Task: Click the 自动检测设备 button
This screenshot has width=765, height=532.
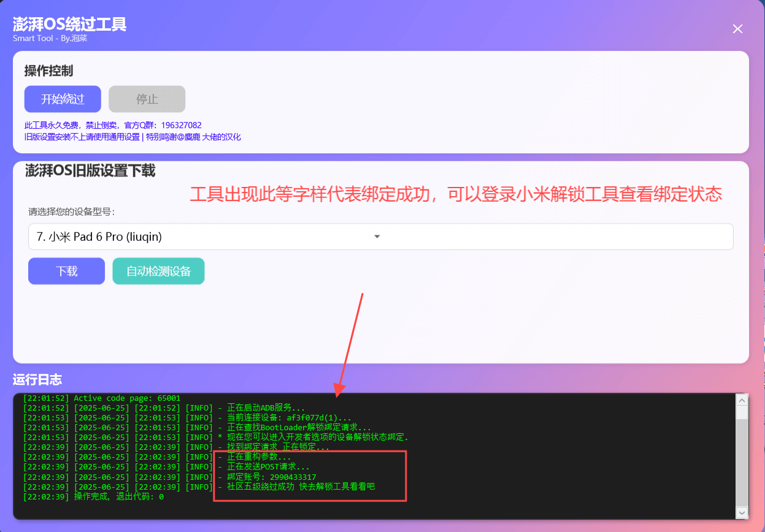Action: [x=158, y=271]
